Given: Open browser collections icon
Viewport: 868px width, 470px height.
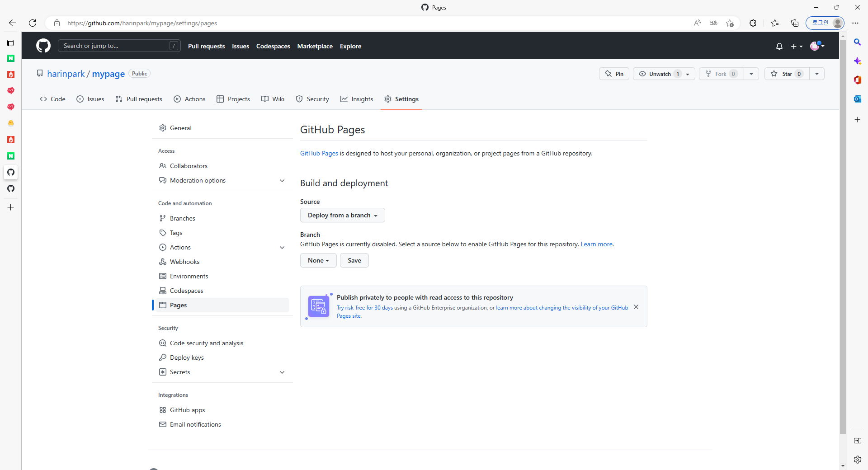Looking at the screenshot, I should (795, 23).
